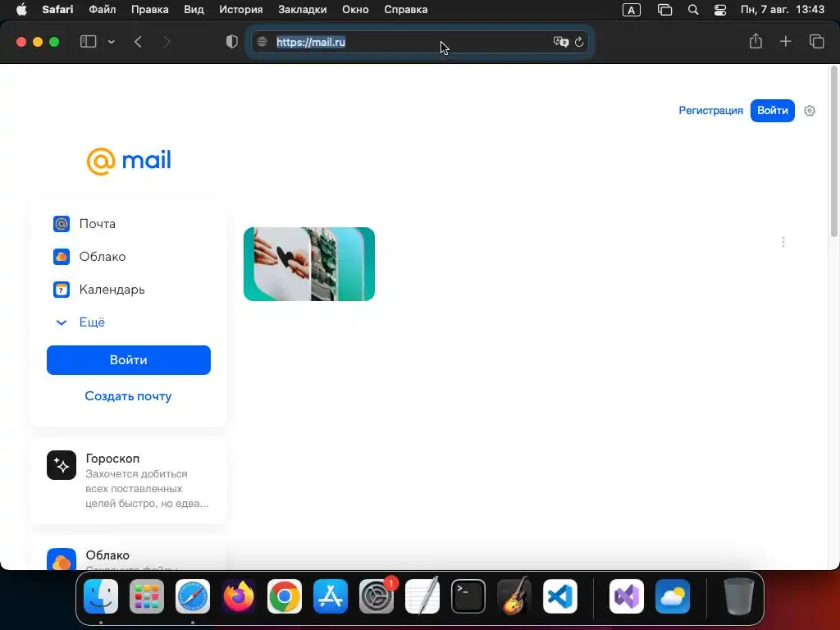Image resolution: width=840 pixels, height=630 pixels.
Task: Read the horoscope text Захочется добиться
Action: (137, 473)
